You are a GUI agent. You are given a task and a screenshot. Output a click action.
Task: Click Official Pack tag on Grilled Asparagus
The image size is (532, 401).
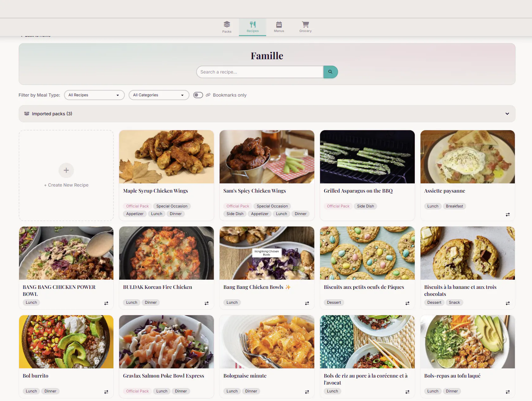click(x=338, y=206)
